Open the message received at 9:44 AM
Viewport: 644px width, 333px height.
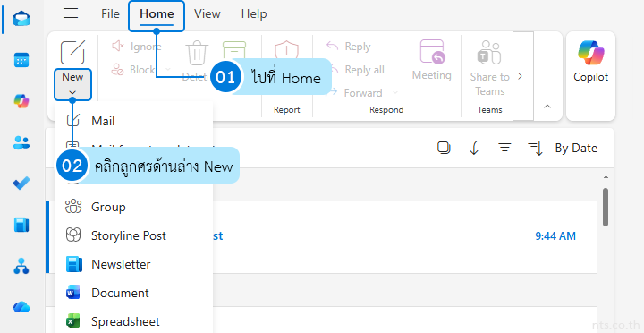tap(322, 236)
